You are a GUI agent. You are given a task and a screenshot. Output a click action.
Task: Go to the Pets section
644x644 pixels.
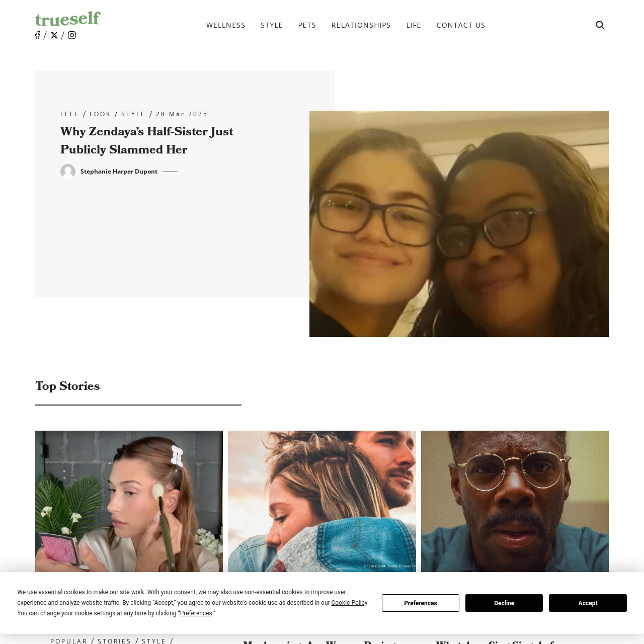307,25
